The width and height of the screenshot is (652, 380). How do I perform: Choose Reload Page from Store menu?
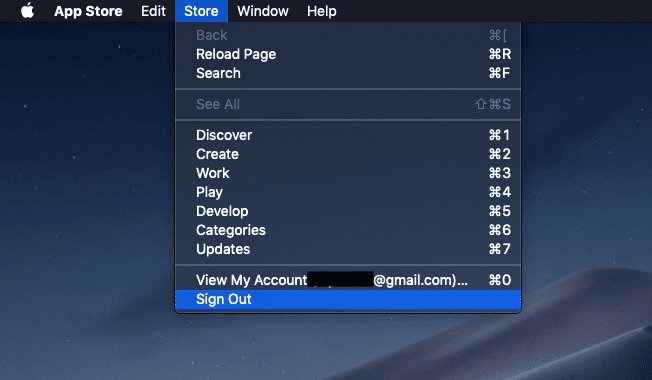(x=348, y=54)
